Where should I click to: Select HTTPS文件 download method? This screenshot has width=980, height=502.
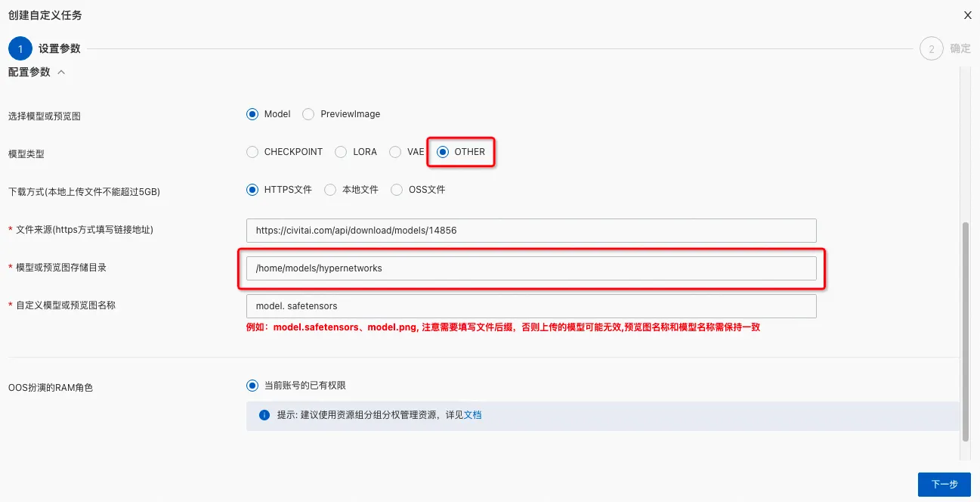(x=252, y=190)
